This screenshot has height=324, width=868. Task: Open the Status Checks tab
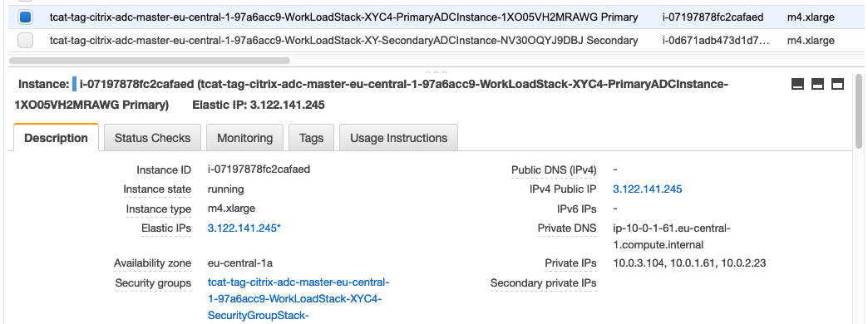[152, 138]
